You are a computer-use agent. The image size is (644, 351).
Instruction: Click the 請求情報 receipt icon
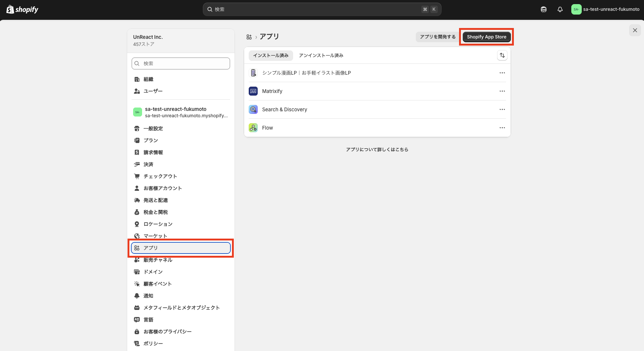(x=137, y=152)
